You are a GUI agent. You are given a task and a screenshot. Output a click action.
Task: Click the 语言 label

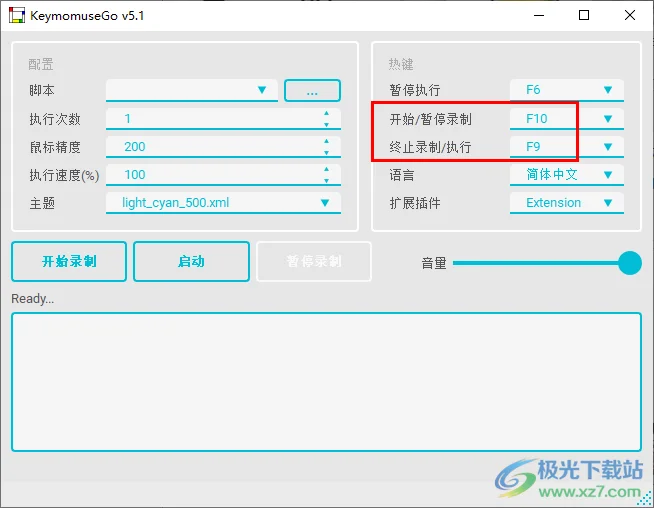coord(402,175)
